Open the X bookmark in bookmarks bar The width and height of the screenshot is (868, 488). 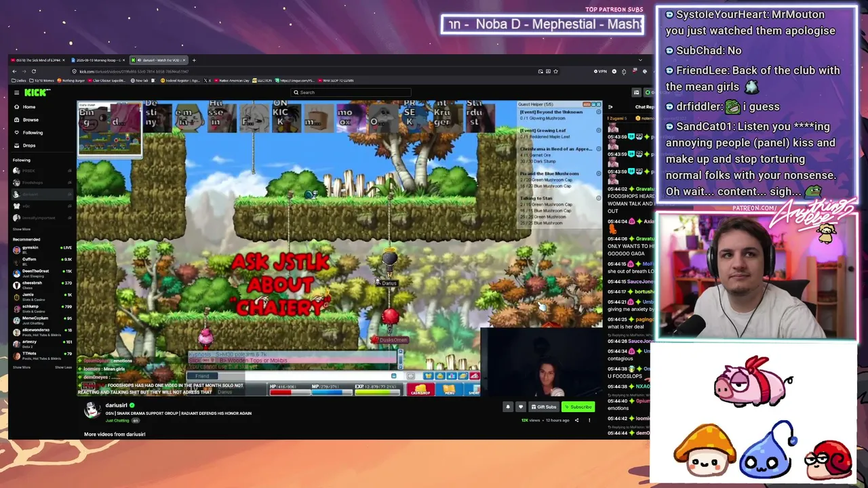click(x=208, y=81)
